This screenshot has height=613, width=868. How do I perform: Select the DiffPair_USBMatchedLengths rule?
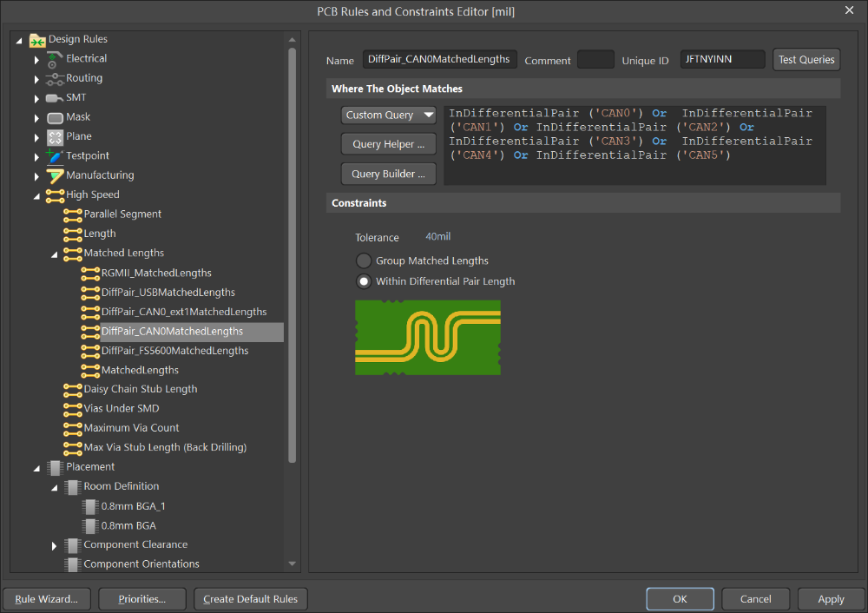coord(165,292)
